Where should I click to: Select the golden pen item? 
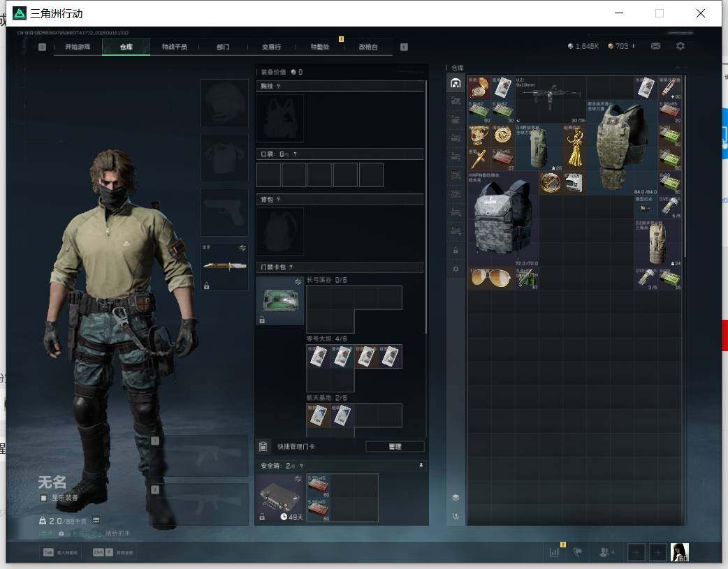point(479,159)
